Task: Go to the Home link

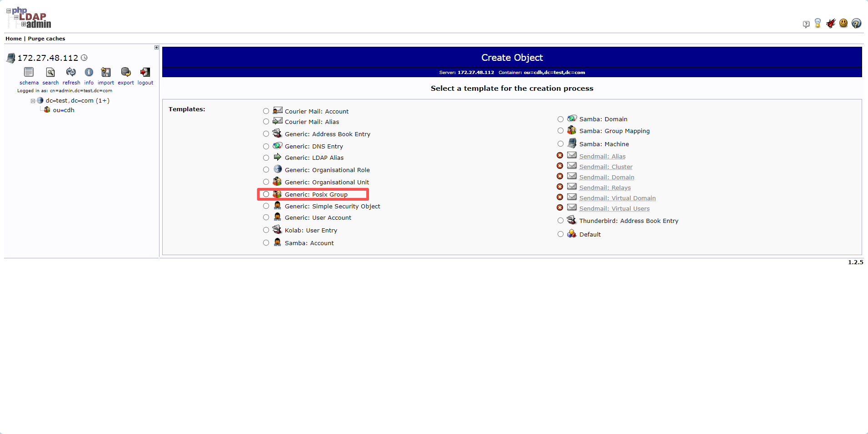Action: [14, 39]
